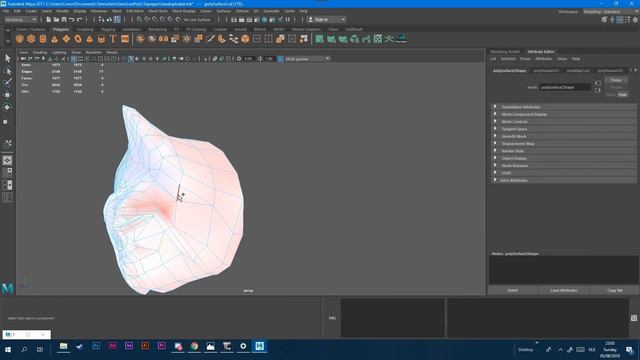Image resolution: width=640 pixels, height=360 pixels.
Task: Open the viewport Shading menu
Action: (40, 53)
